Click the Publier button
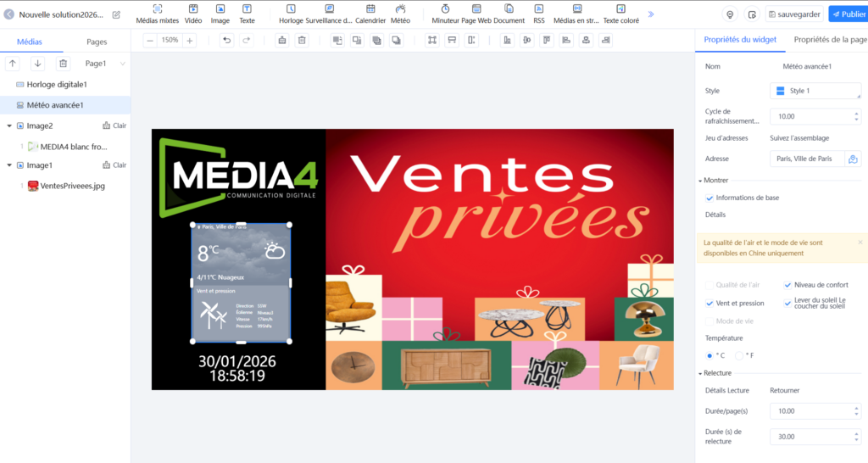 click(x=848, y=14)
